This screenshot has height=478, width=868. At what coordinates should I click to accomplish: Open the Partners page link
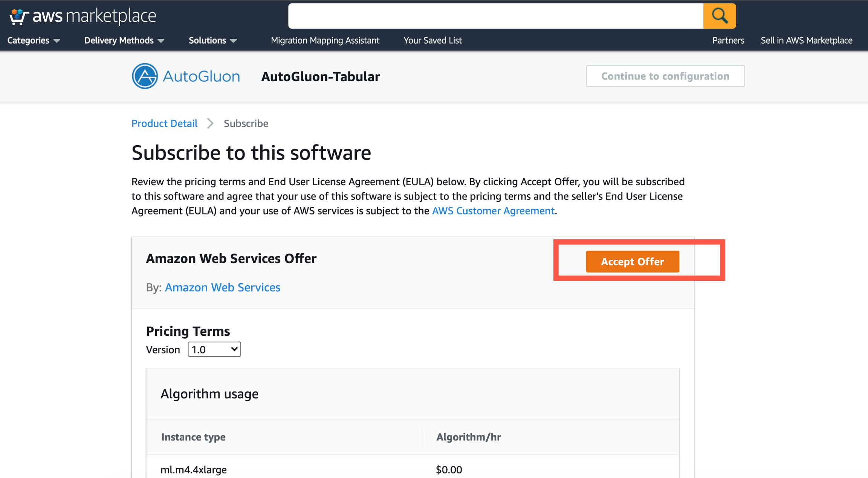(728, 41)
